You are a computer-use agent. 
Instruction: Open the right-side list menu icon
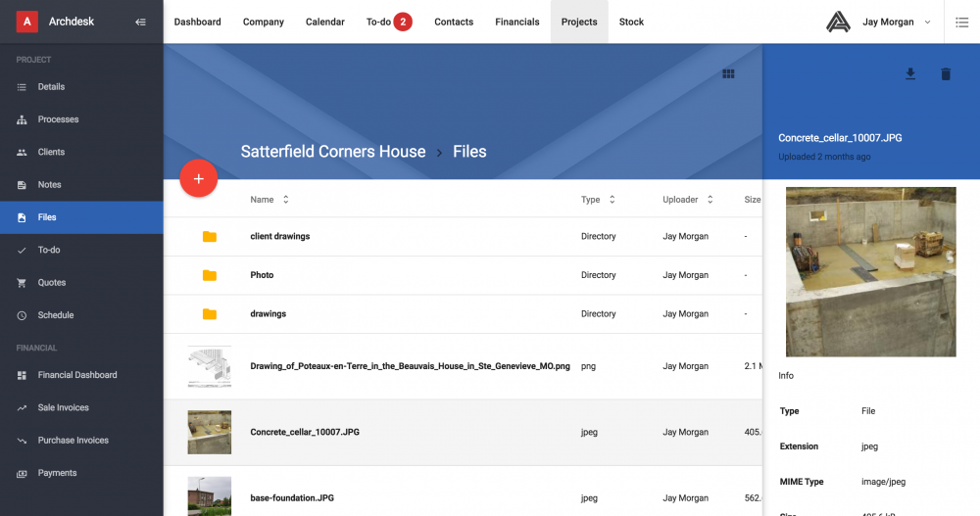pyautogui.click(x=962, y=22)
